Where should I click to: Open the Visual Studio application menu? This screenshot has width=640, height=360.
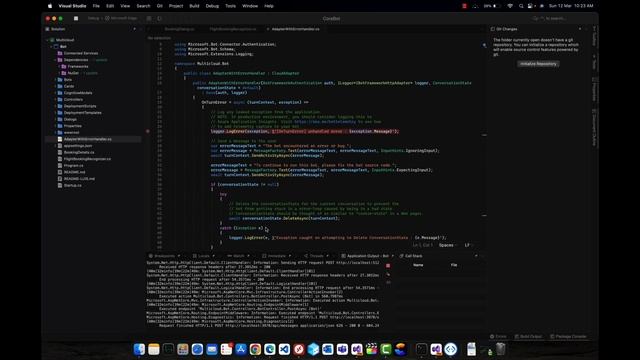click(72, 6)
